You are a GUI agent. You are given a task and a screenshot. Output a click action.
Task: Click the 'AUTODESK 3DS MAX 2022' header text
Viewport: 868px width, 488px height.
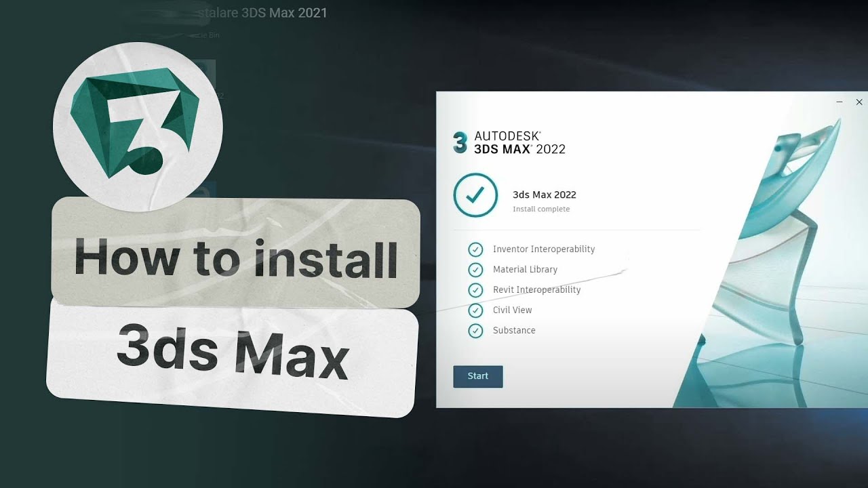pyautogui.click(x=519, y=143)
